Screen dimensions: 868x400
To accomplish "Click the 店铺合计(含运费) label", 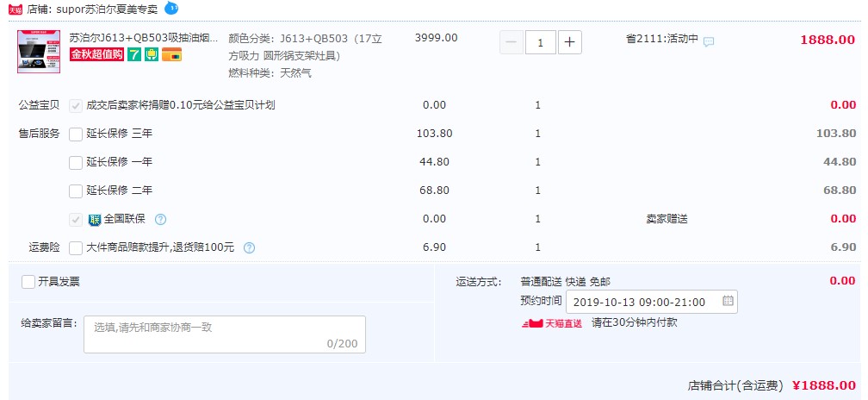I will (x=735, y=385).
